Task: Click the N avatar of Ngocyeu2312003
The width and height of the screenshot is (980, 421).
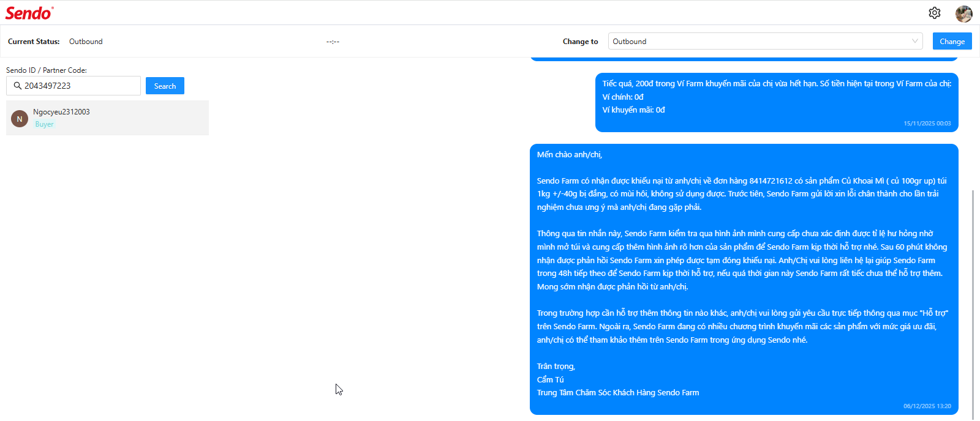Action: [x=20, y=119]
